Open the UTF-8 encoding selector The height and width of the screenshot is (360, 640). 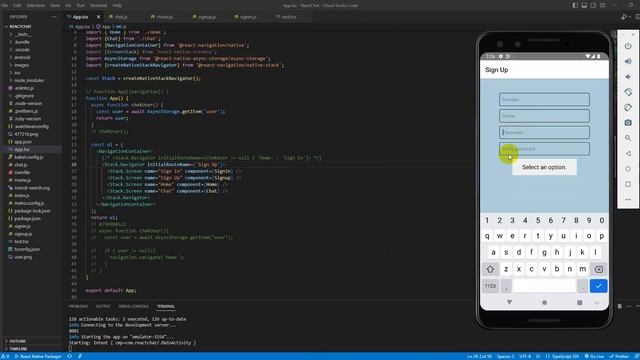(525, 356)
